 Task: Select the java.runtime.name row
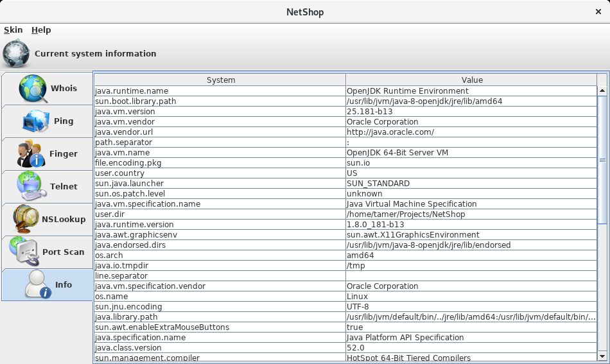coord(345,91)
